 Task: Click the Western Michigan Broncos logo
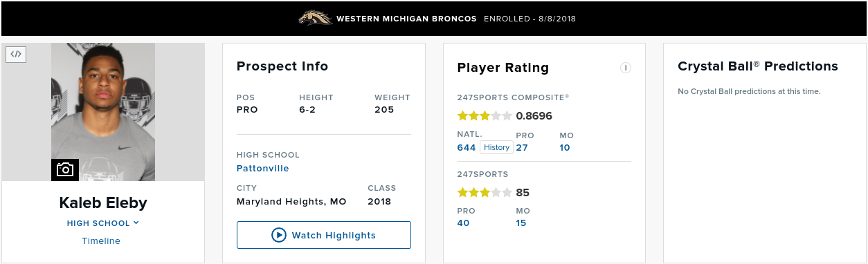315,18
